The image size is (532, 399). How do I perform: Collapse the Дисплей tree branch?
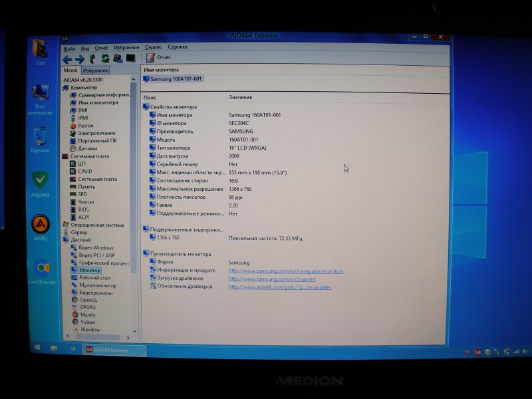click(65, 240)
